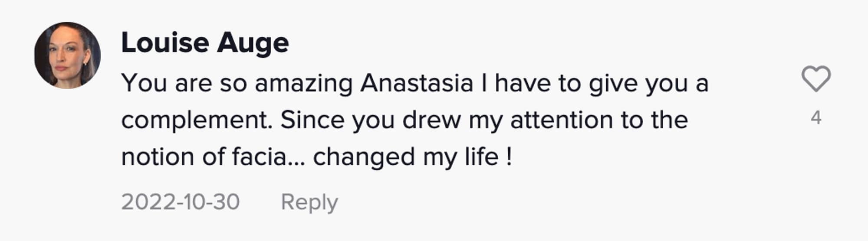Click "changed my life !" in the comment
Viewport: 868px width, 241px height.
[412, 157]
